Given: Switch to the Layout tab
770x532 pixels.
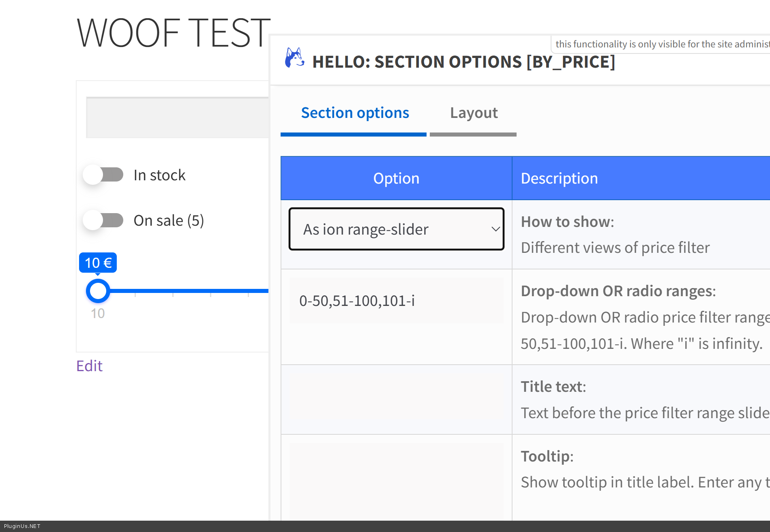Looking at the screenshot, I should pyautogui.click(x=474, y=113).
